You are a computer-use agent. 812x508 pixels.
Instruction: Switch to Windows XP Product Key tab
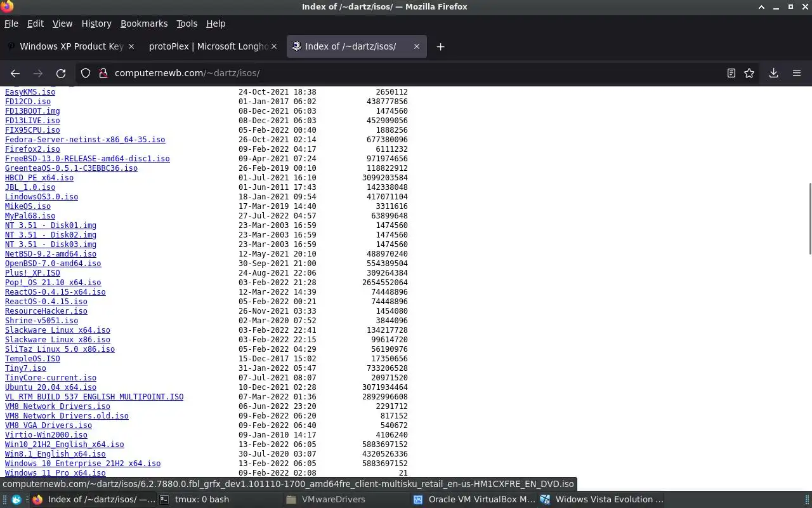coord(71,46)
